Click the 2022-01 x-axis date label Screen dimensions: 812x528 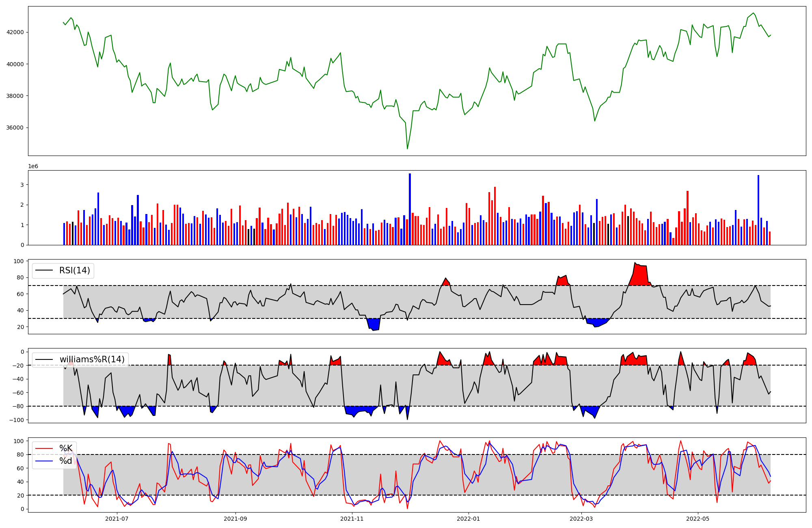coord(469,519)
